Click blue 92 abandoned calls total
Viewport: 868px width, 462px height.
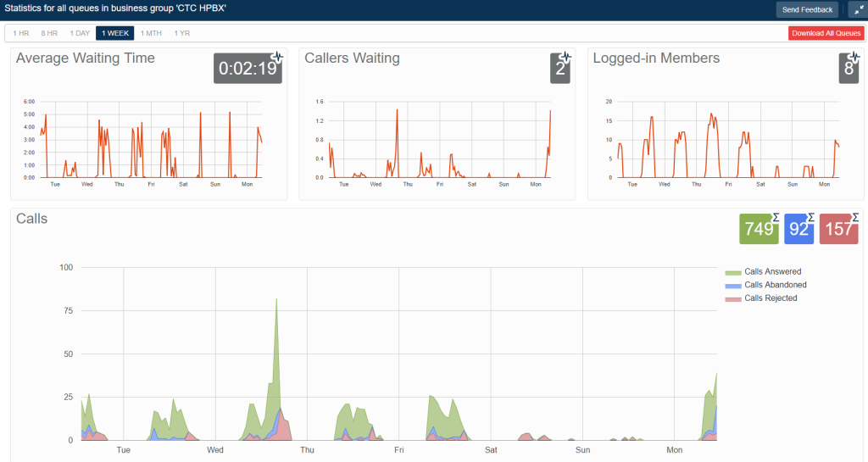pos(798,229)
